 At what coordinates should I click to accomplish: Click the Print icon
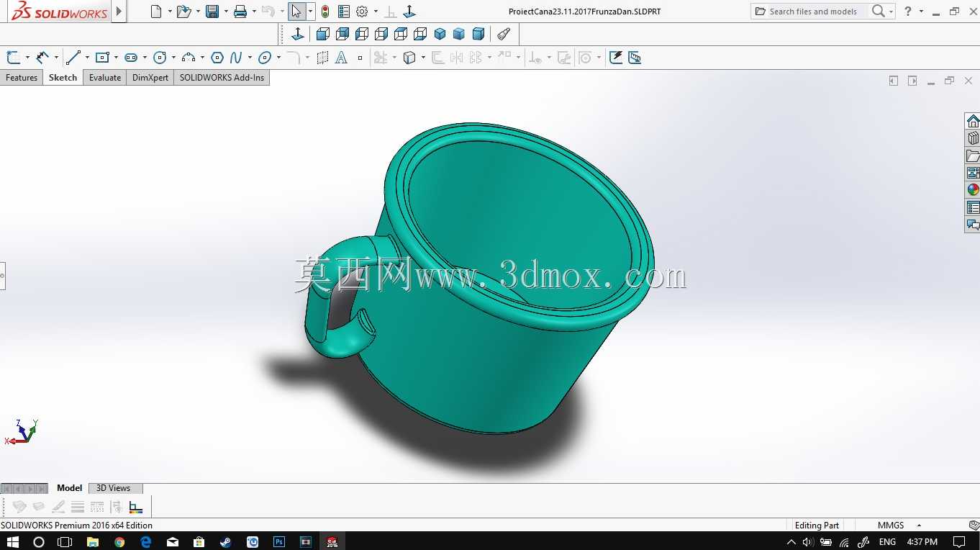(x=240, y=12)
